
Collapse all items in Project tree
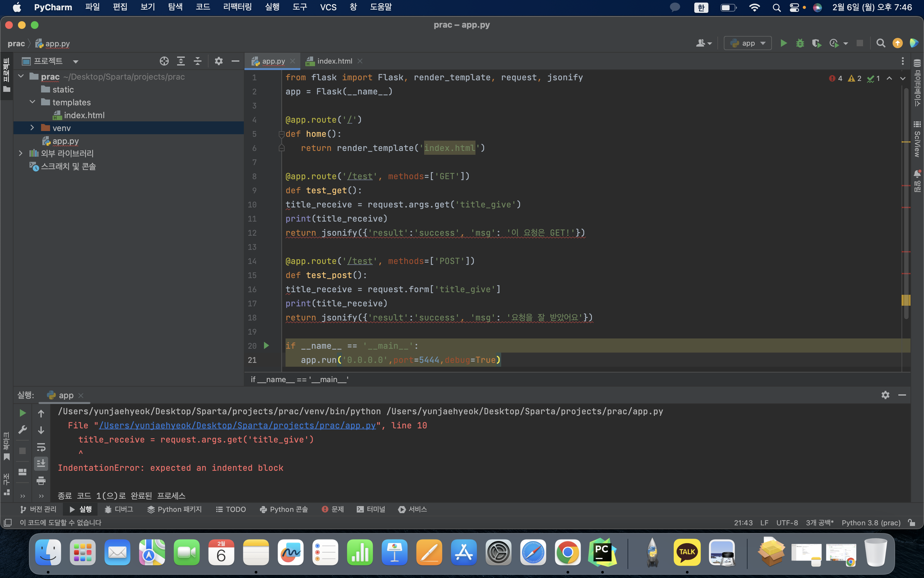click(197, 61)
